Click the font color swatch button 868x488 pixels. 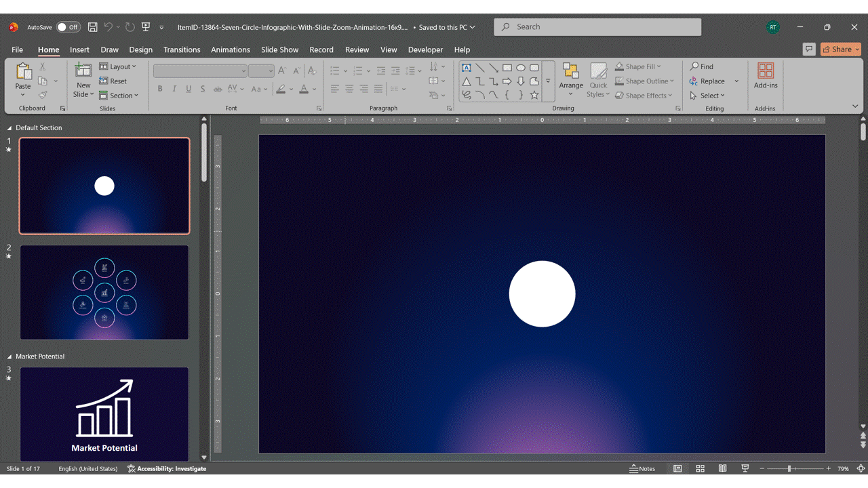click(304, 89)
